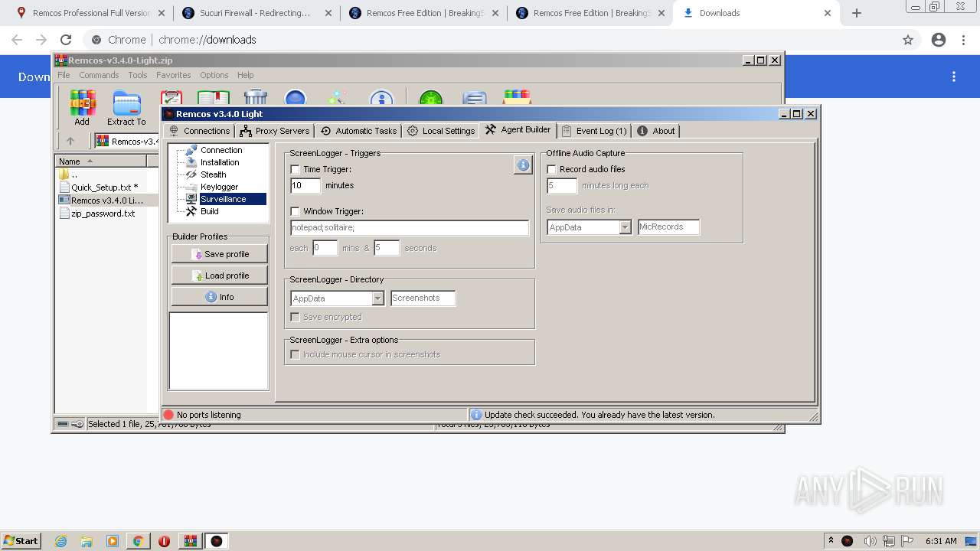
Task: Reload the Chrome page
Action: click(x=66, y=40)
